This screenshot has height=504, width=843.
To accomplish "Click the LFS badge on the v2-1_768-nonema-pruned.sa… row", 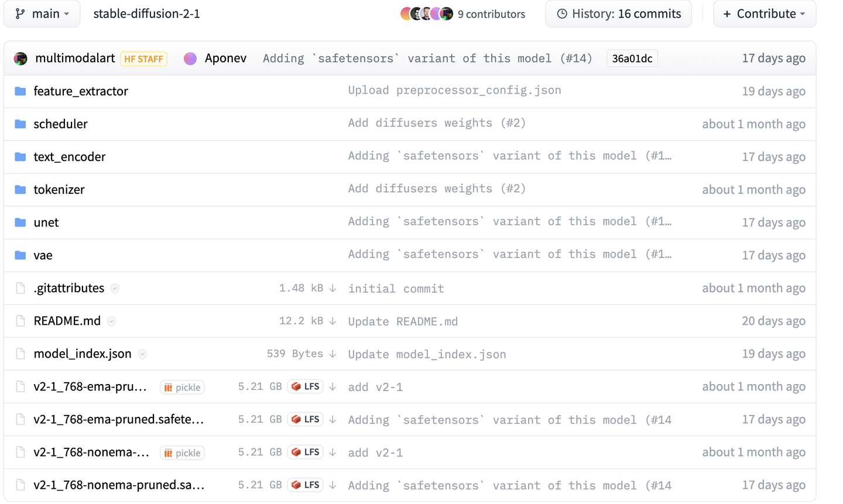I will tap(305, 485).
